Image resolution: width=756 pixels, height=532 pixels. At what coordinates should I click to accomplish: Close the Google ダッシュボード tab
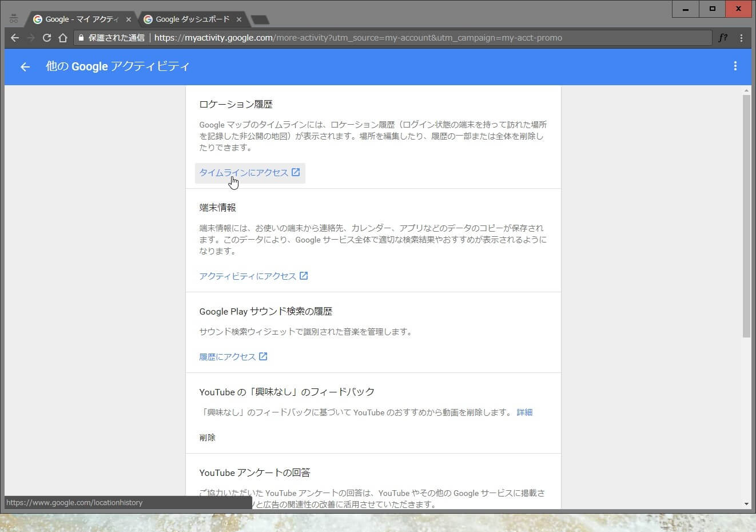click(239, 19)
